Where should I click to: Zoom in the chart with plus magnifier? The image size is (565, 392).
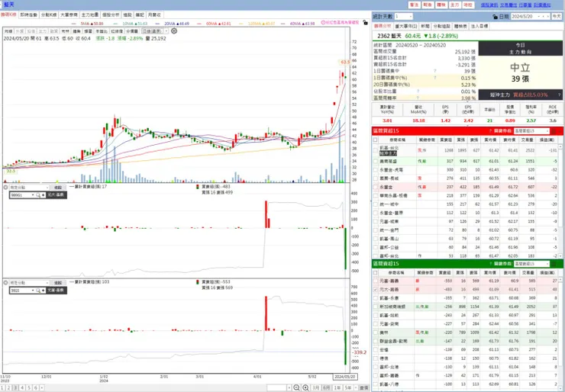point(305,387)
